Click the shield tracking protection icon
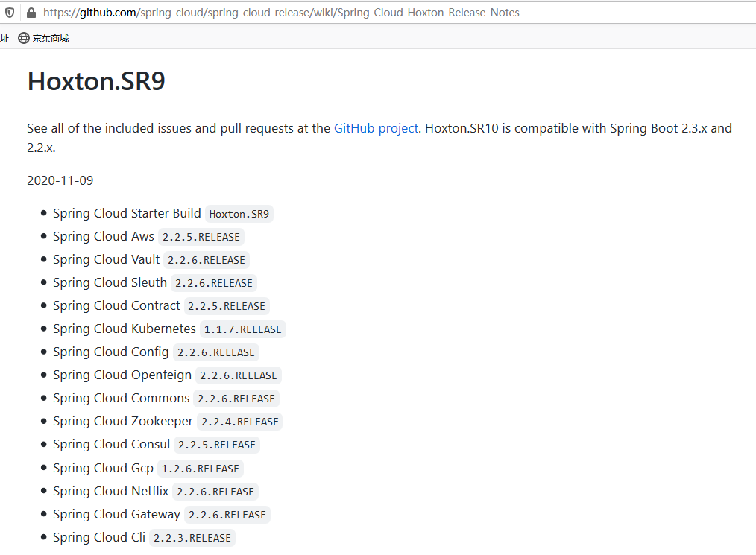This screenshot has width=756, height=555. 10,13
